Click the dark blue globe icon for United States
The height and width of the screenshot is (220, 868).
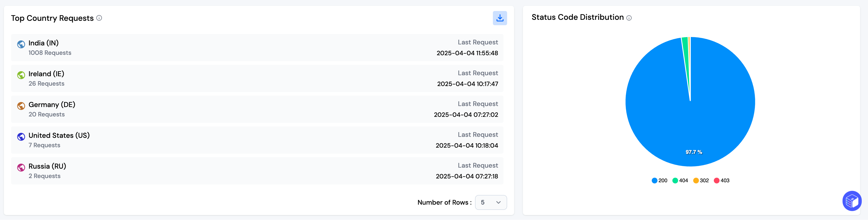(x=21, y=137)
